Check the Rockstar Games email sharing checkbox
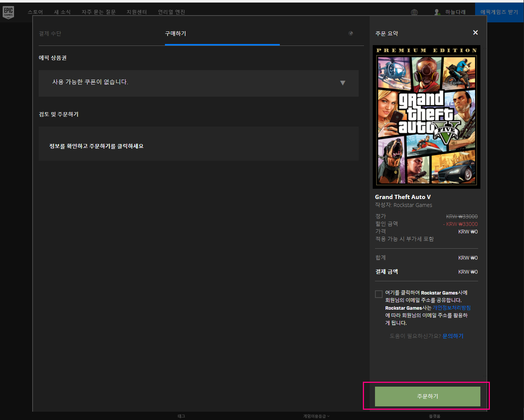Screen dimensions: 524x420 pos(379,294)
